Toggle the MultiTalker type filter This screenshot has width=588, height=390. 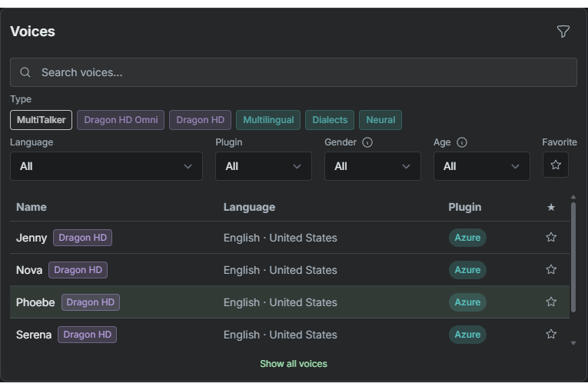(x=41, y=120)
